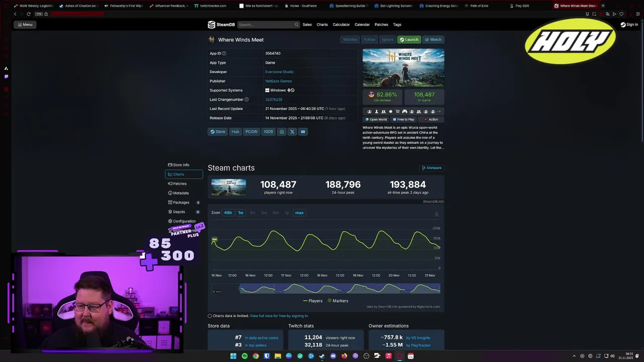This screenshot has height=362, width=644.
Task: Open Spotify from the taskbar
Action: pos(245,356)
